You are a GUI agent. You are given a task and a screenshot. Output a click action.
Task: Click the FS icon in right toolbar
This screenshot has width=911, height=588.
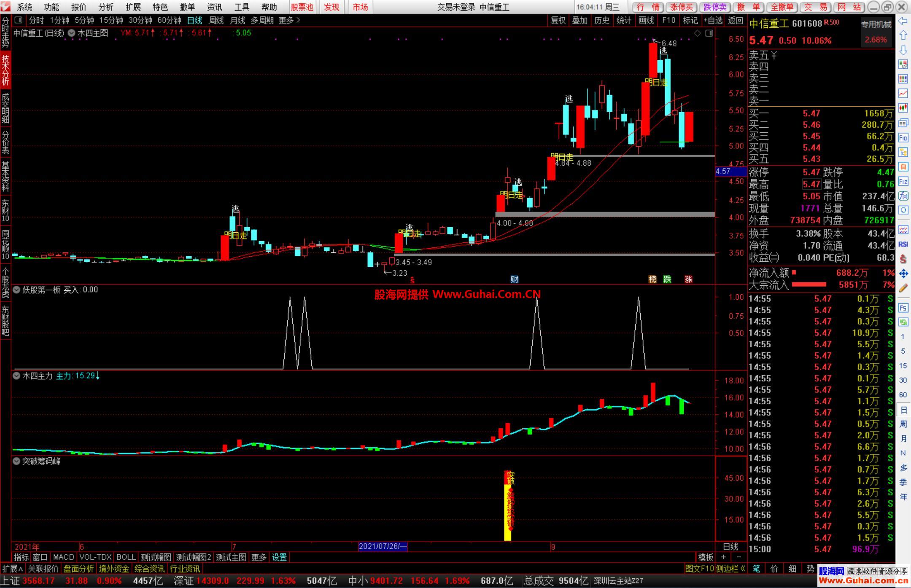(x=903, y=308)
